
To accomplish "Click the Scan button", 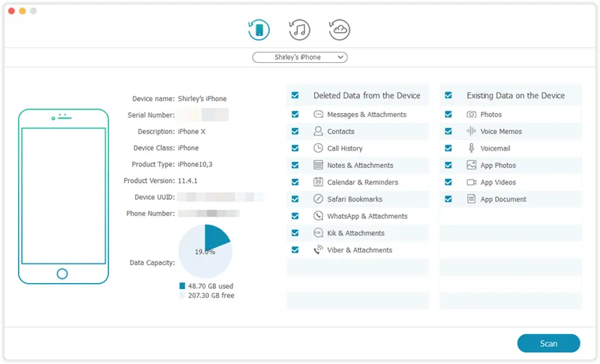I will (548, 344).
